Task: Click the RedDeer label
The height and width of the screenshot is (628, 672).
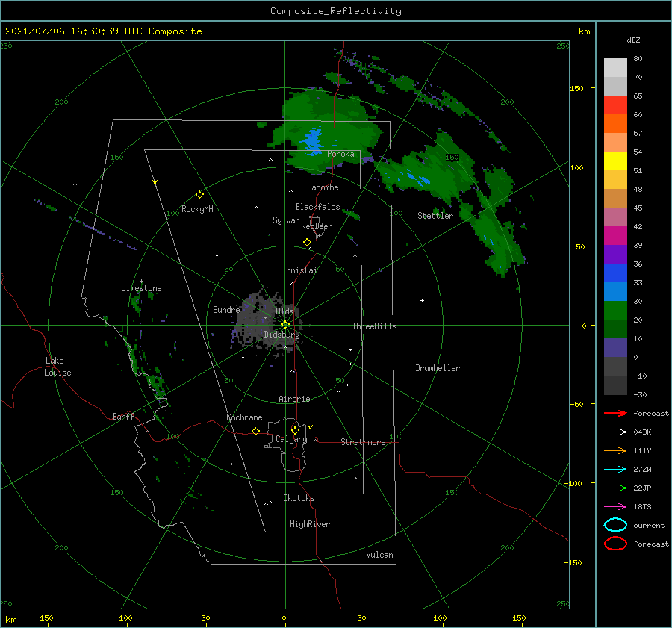Action: click(x=317, y=226)
